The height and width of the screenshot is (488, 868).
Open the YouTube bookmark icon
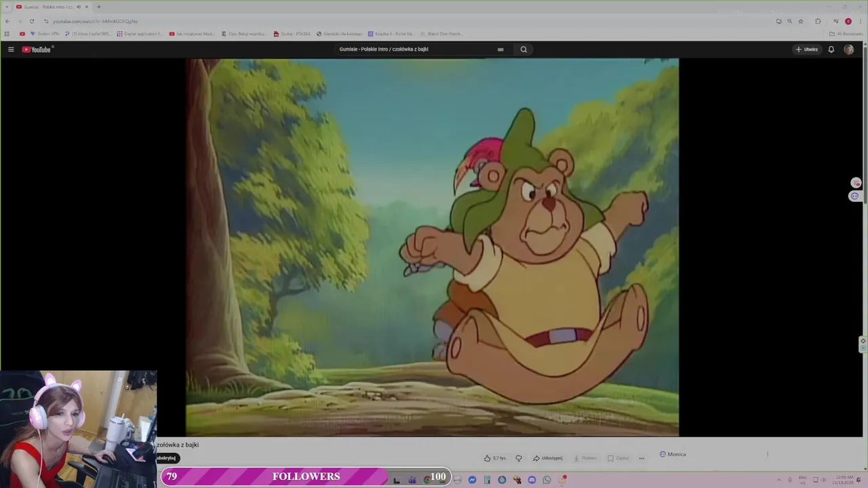coord(22,34)
